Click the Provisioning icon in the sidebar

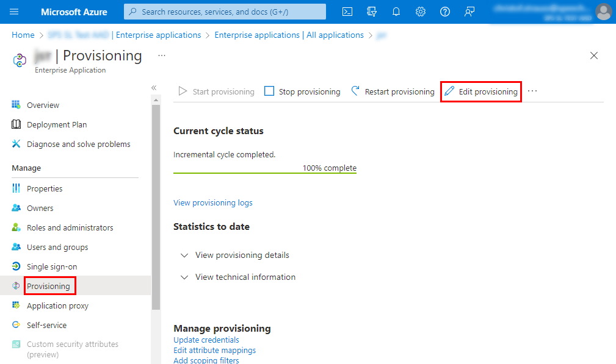coord(16,286)
